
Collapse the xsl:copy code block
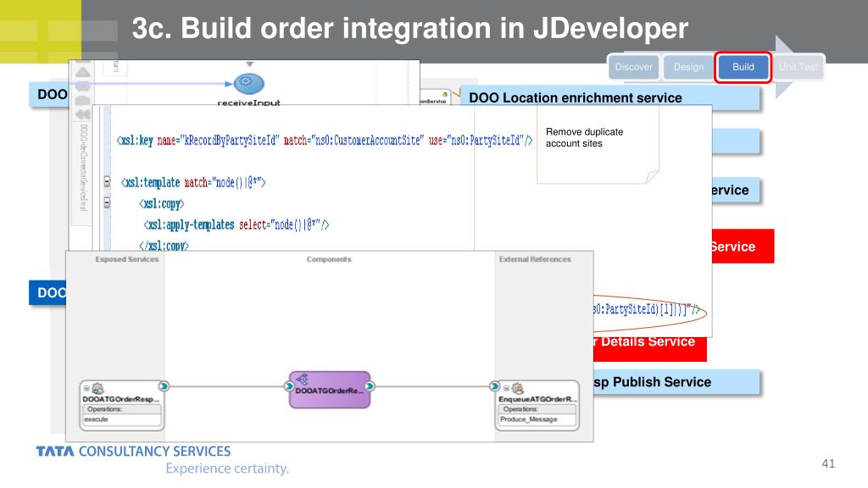point(107,203)
